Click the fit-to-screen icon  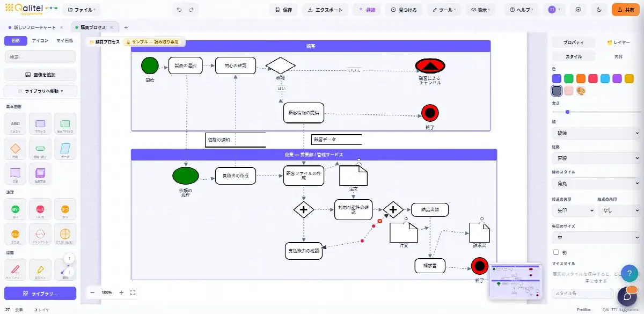click(133, 293)
